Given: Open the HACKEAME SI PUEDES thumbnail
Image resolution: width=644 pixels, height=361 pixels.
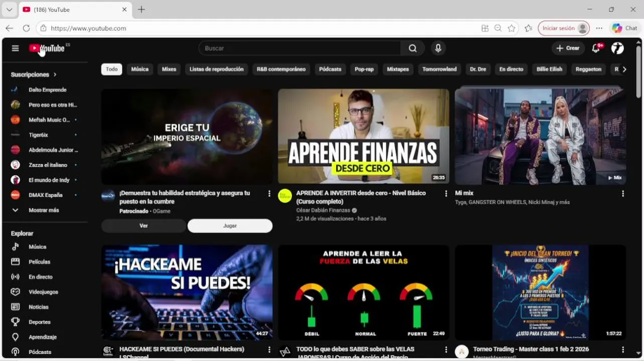Looking at the screenshot, I should [187, 292].
